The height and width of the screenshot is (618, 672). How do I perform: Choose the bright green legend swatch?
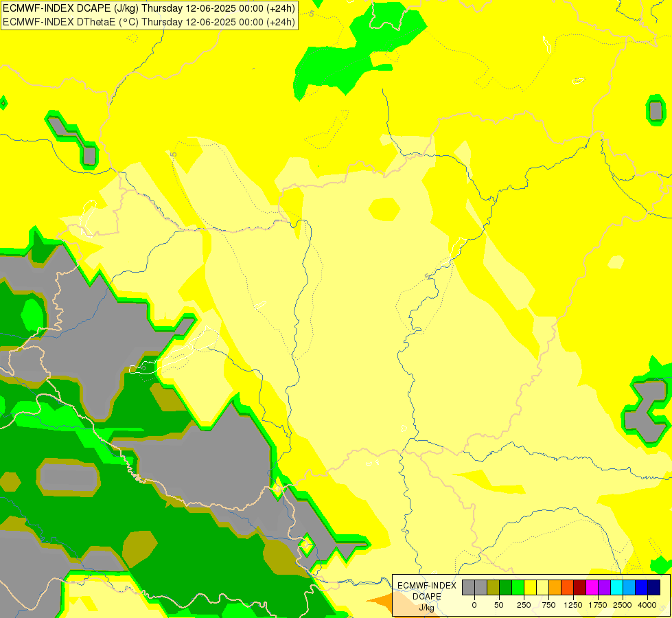(x=518, y=587)
